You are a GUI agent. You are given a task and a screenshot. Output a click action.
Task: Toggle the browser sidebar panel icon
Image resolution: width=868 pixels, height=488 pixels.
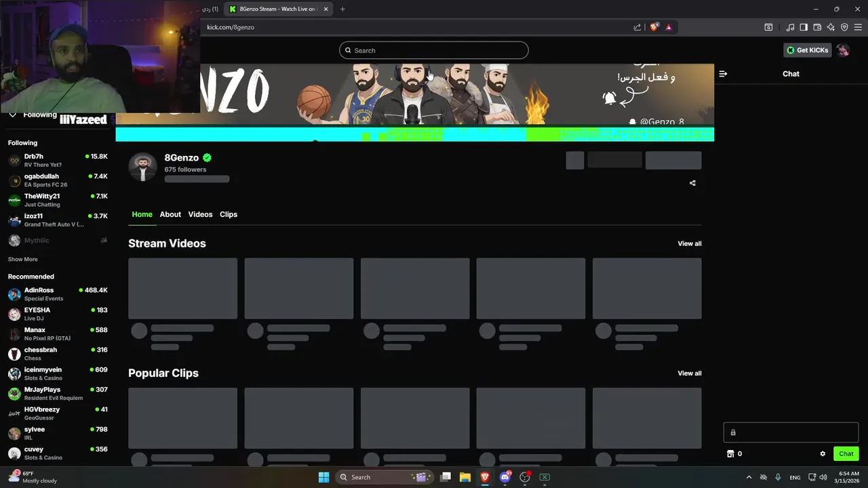coord(804,27)
